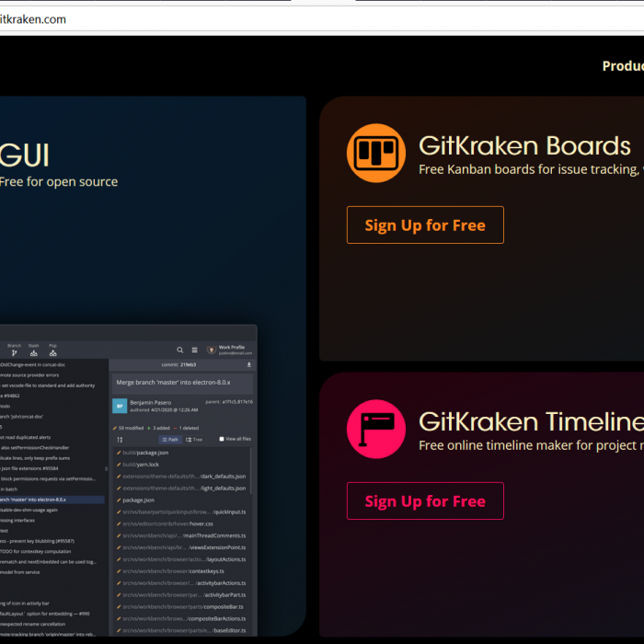This screenshot has width=644, height=644.
Task: Click the GitKraken Timelines flag icon
Action: (375, 430)
